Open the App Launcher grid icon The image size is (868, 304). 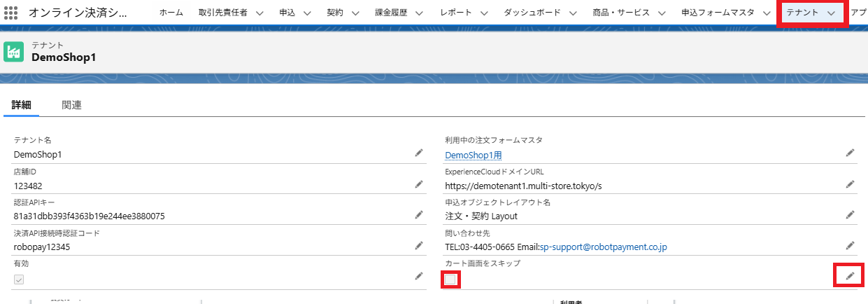point(11,13)
